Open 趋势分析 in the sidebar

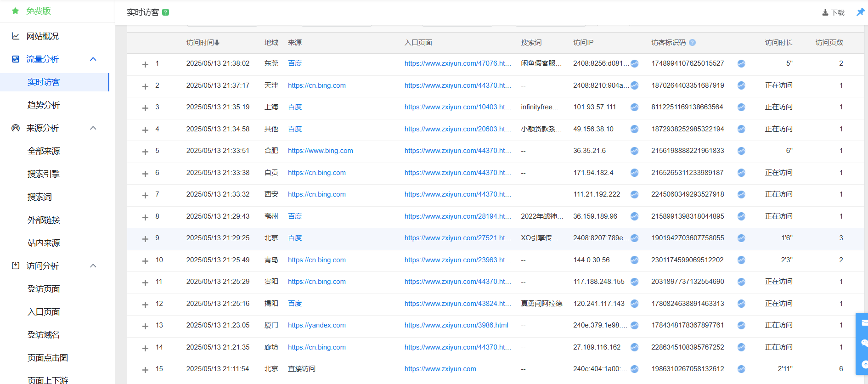[44, 105]
